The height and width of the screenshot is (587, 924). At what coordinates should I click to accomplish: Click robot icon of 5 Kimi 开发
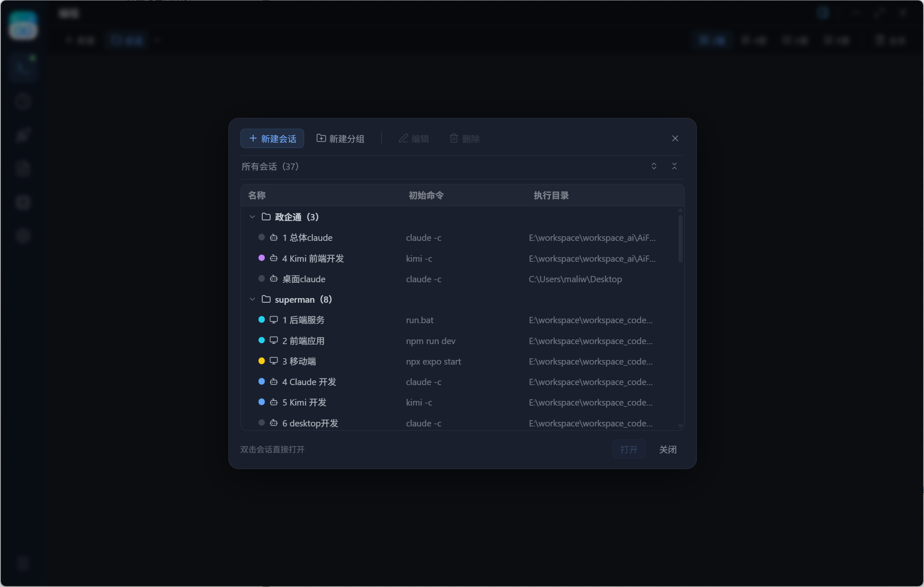click(274, 402)
